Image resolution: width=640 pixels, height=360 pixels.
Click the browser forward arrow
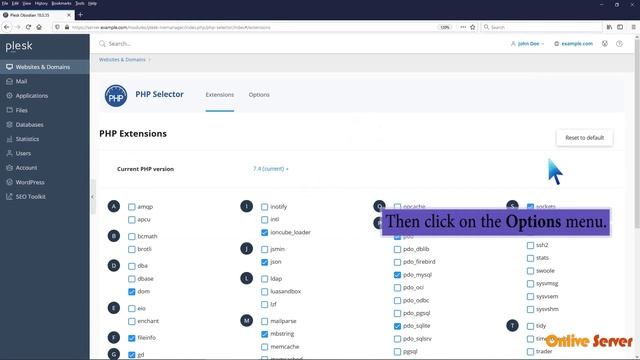[x=18, y=27]
